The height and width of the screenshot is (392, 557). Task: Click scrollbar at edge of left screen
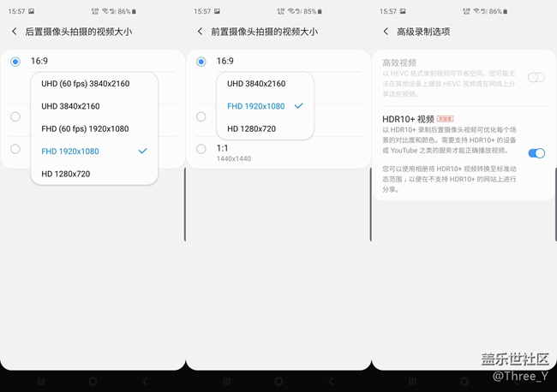185,205
